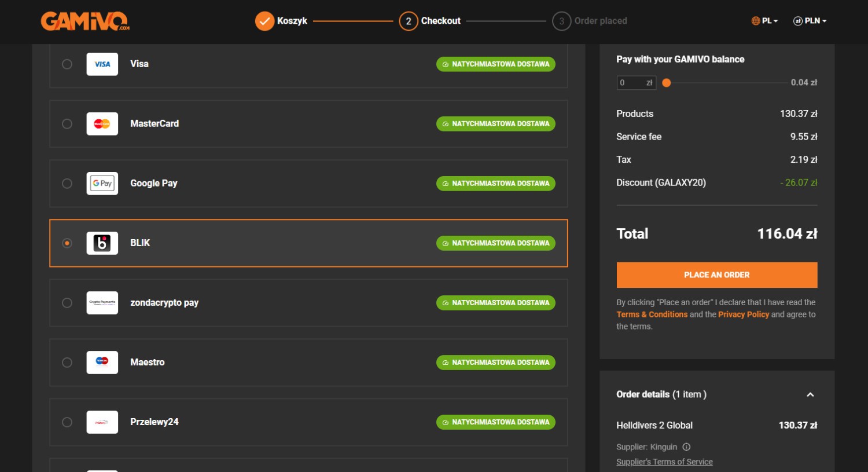Viewport: 868px width, 472px height.
Task: Open the Terms & Conditions link
Action: click(x=652, y=314)
